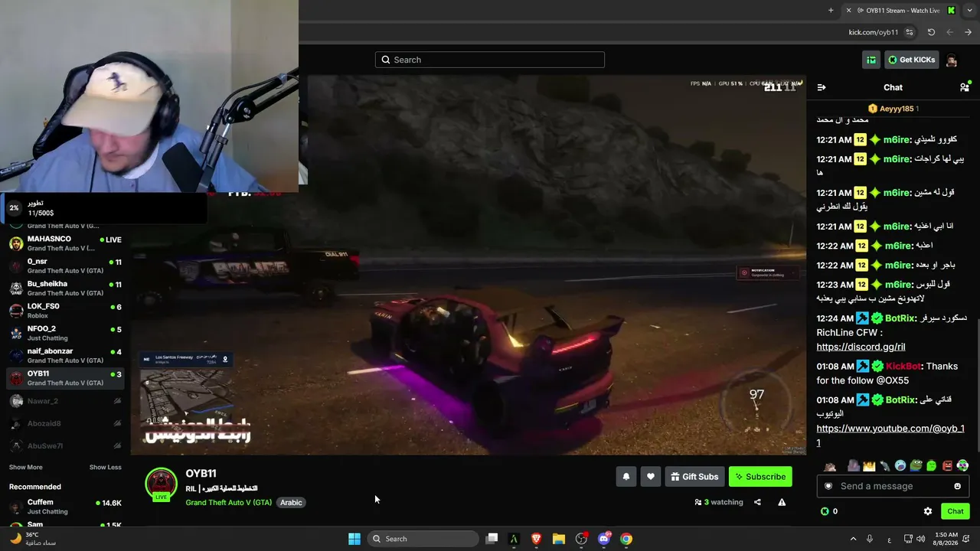Image resolution: width=980 pixels, height=551 pixels.
Task: Click the Get KICKs button
Action: point(910,60)
